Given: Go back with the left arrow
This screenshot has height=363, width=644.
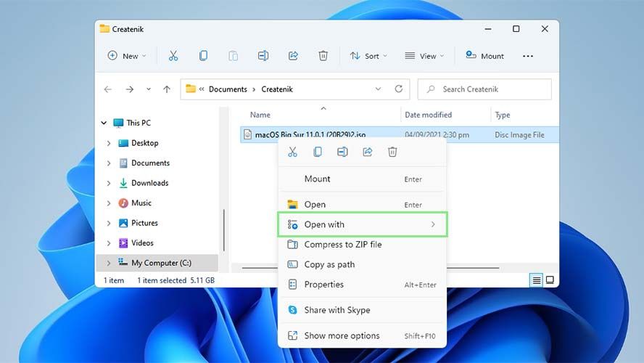Looking at the screenshot, I should point(107,89).
